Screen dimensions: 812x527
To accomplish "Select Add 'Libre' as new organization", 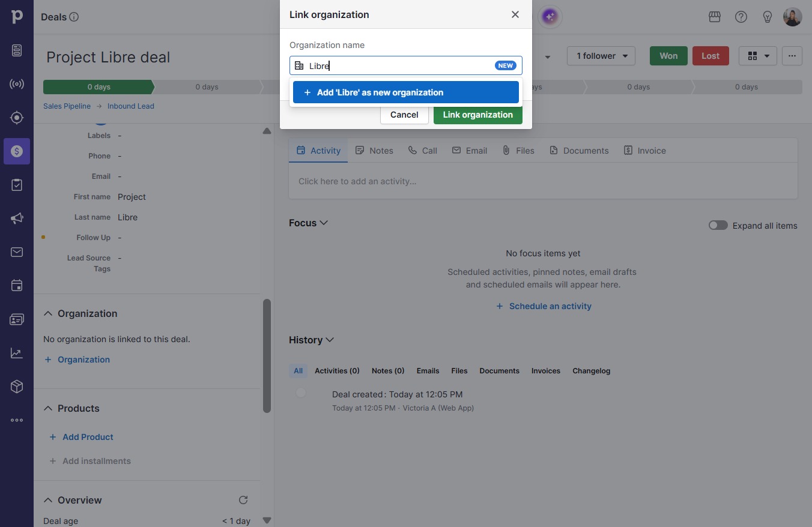I will (x=406, y=92).
